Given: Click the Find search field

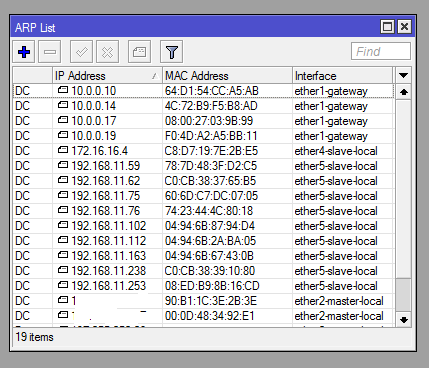Looking at the screenshot, I should [x=381, y=51].
